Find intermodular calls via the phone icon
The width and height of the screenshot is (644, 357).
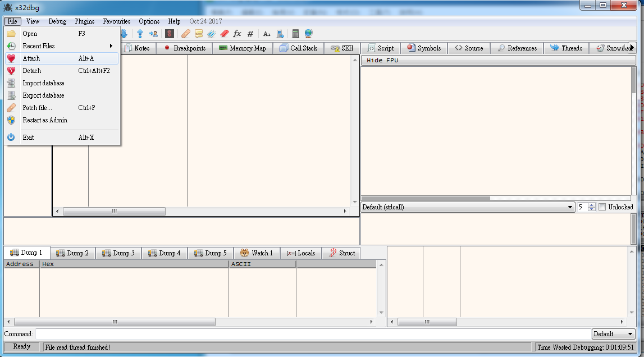click(x=280, y=34)
